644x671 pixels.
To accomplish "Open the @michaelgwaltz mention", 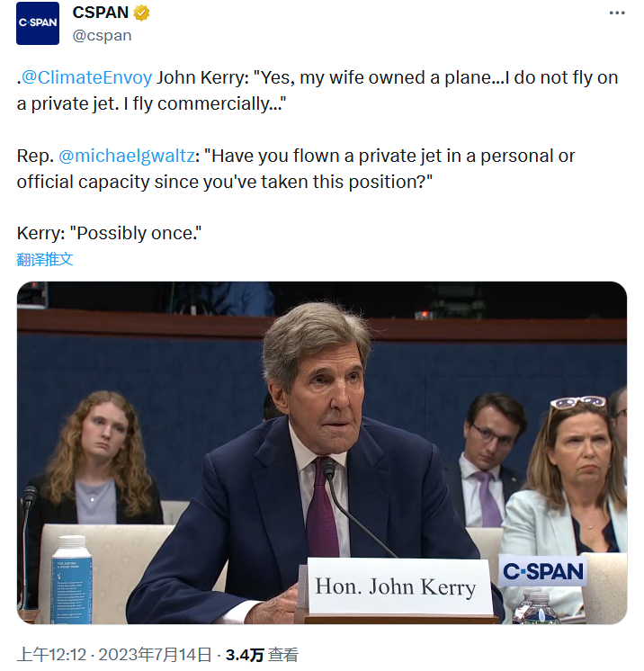I will pos(129,156).
